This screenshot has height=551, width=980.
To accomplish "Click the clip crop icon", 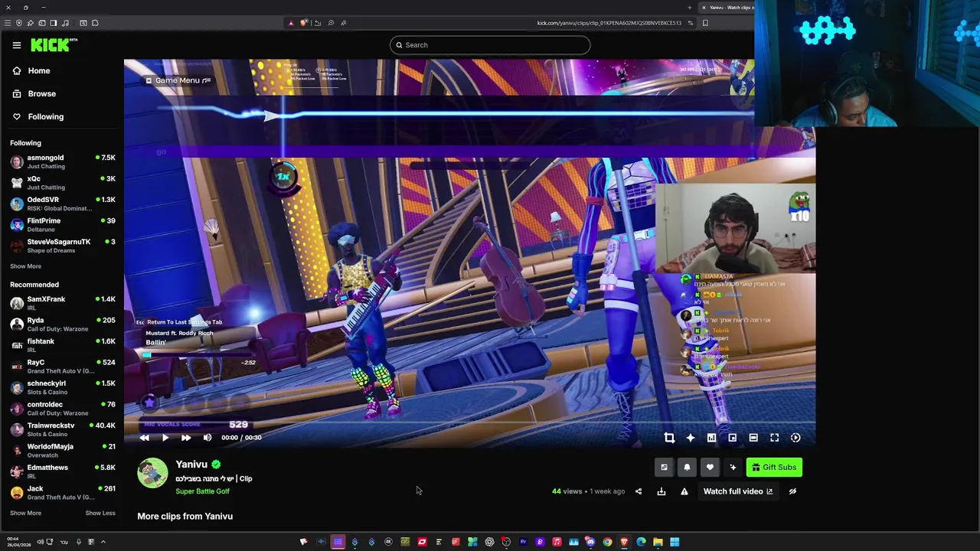I will 669,438.
